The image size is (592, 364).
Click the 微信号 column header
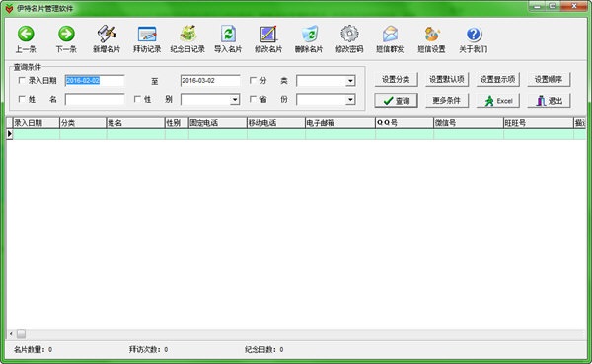click(468, 123)
